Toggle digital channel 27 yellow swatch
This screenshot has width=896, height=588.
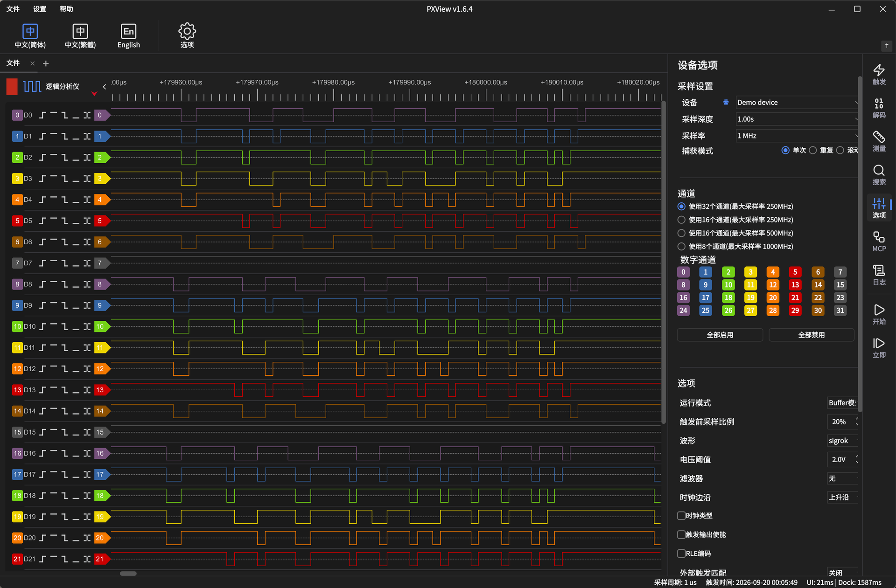750,311
